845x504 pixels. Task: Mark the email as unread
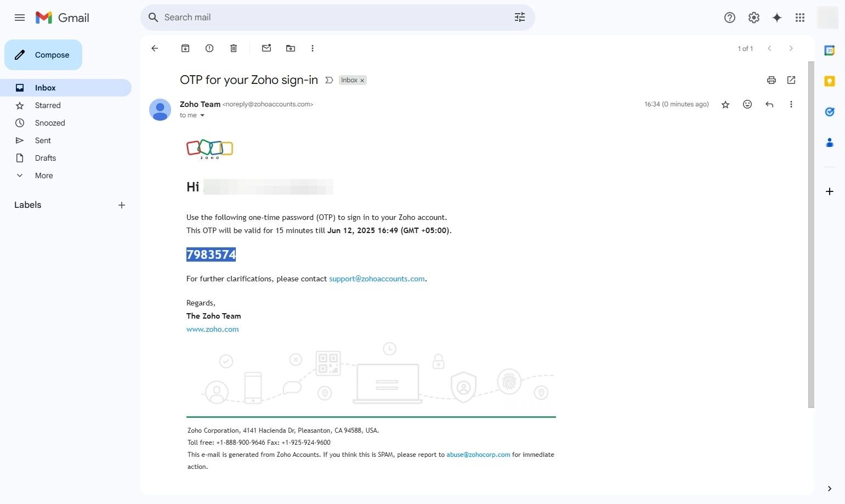266,48
